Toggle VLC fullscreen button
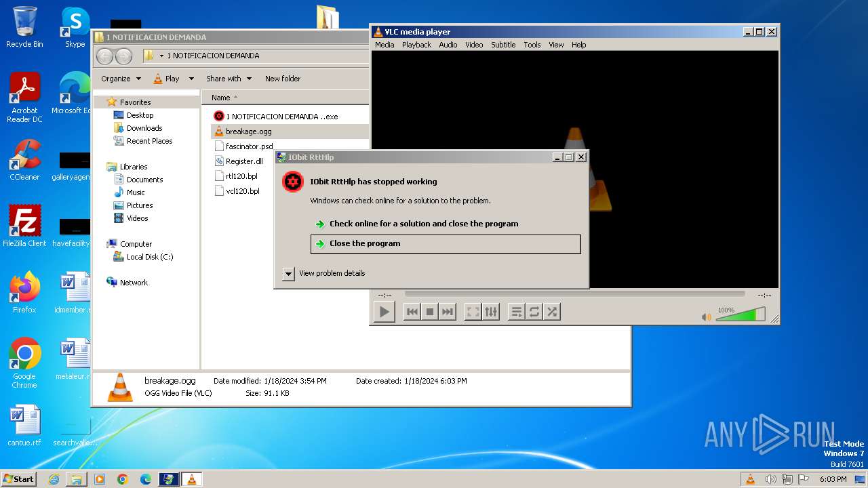Screen dimensions: 868x488 click(x=473, y=312)
